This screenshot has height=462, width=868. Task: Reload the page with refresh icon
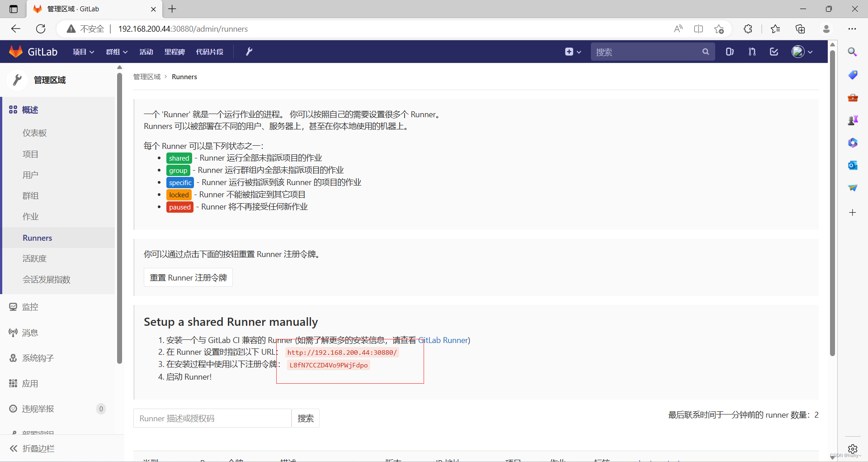[41, 29]
